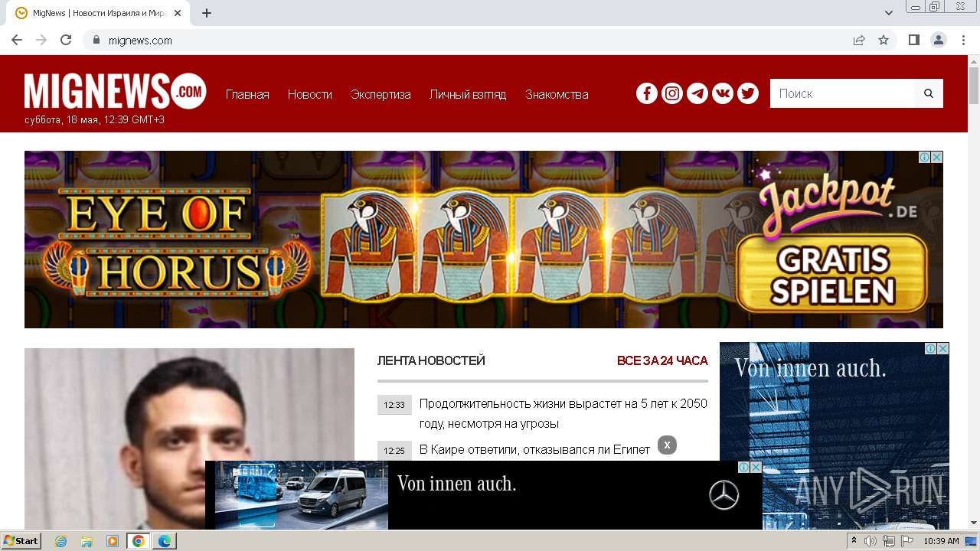Open the VK social icon

(x=723, y=93)
